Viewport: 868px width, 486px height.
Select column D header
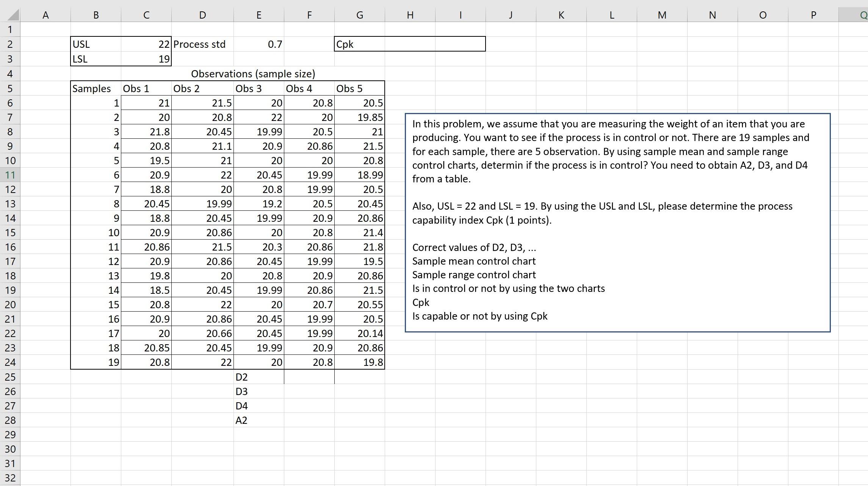click(202, 15)
